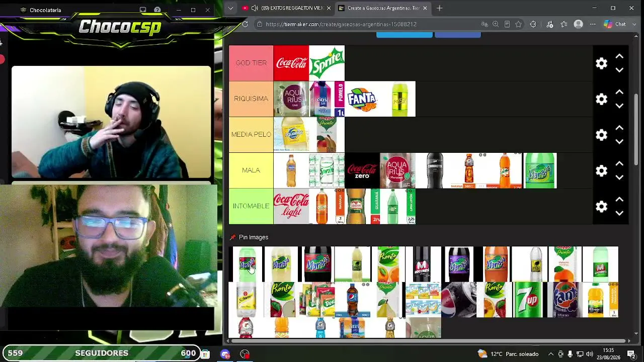The width and height of the screenshot is (644, 362).
Task: Open volume control in system tray
Action: (x=589, y=354)
